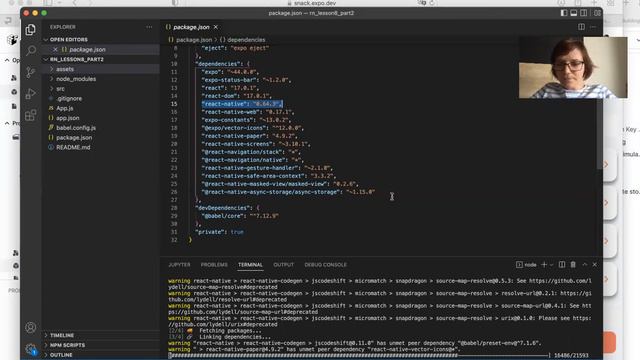640x360 pixels.
Task: Open the Search view in activity bar
Action: [x=31, y=51]
